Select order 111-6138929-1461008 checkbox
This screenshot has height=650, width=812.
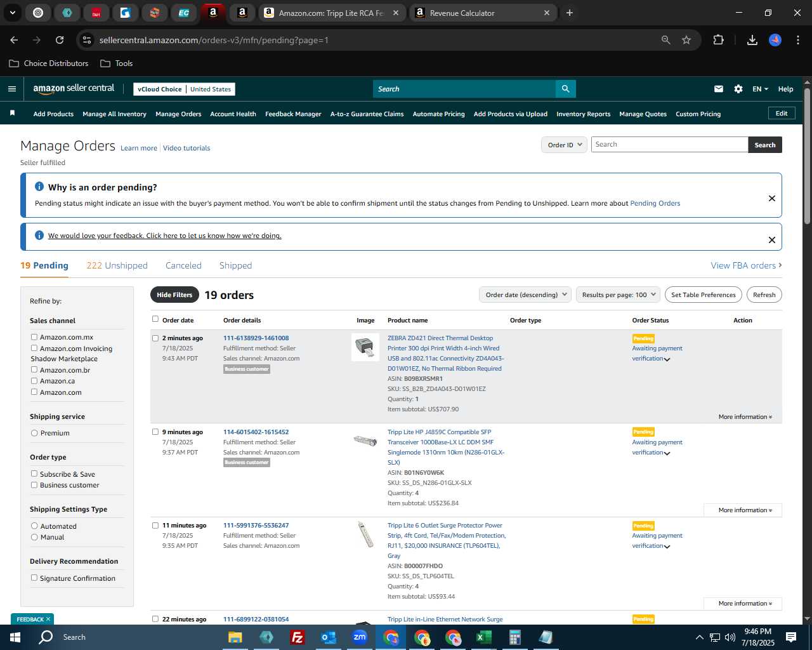(x=155, y=338)
